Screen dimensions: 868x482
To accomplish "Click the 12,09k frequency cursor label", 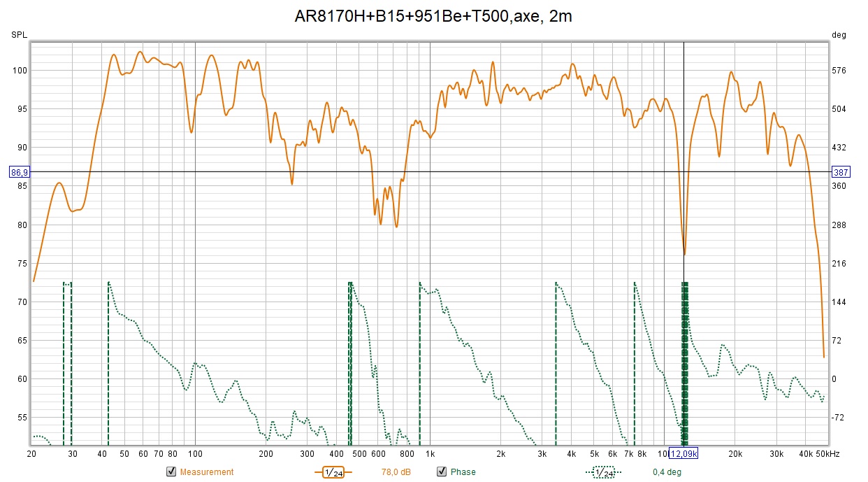I will tap(683, 453).
